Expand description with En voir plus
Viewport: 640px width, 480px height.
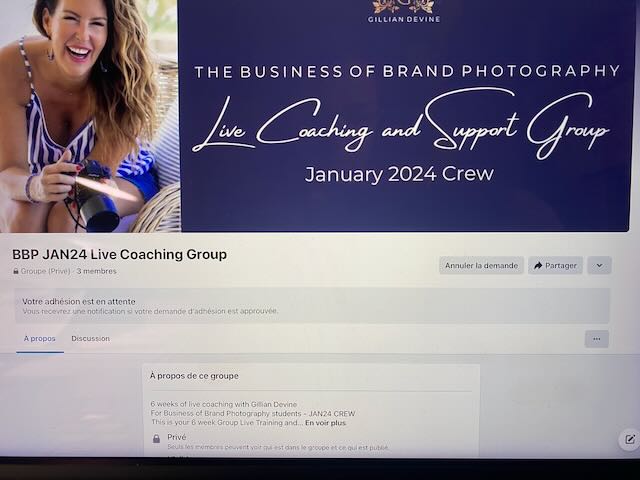click(326, 423)
